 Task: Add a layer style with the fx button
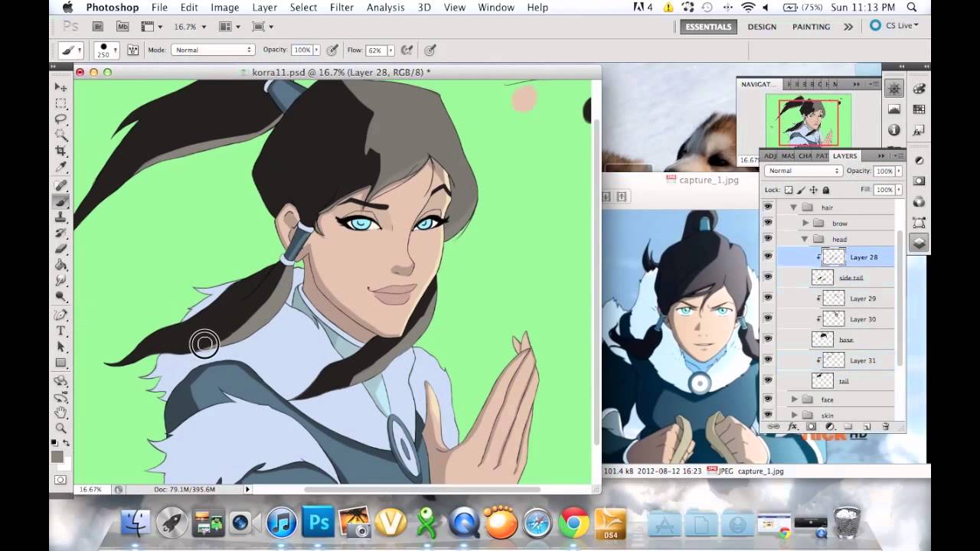pos(792,427)
